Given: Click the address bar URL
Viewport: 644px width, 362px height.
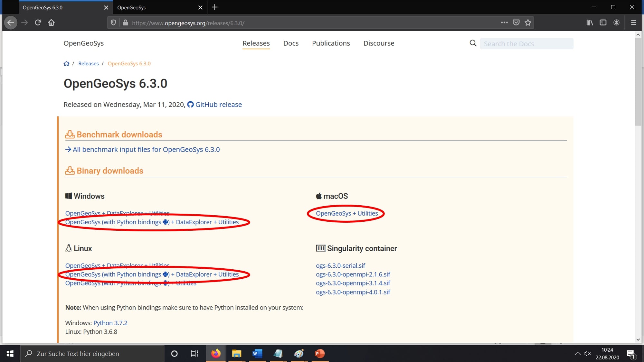Looking at the screenshot, I should (188, 23).
